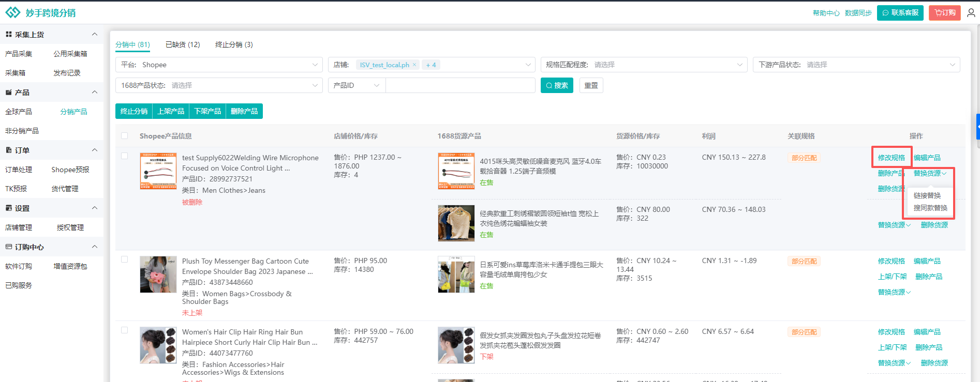Viewport: 980px width, 382px height.
Task: Choose 搜同款替换 from the dropdown menu
Action: point(930,208)
